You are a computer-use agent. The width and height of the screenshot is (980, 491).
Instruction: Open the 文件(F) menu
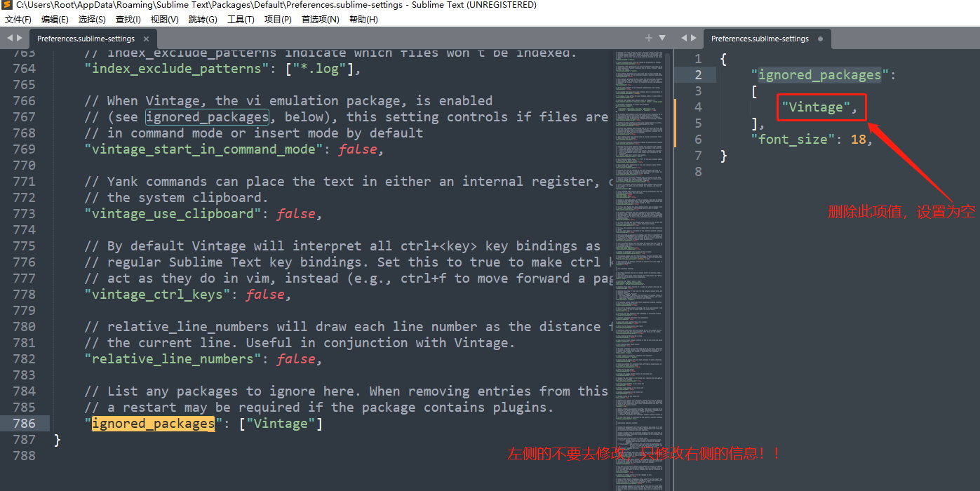18,19
